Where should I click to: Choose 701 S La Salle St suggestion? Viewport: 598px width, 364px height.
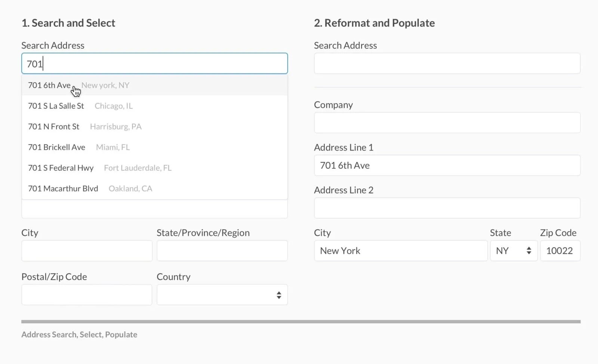point(80,106)
